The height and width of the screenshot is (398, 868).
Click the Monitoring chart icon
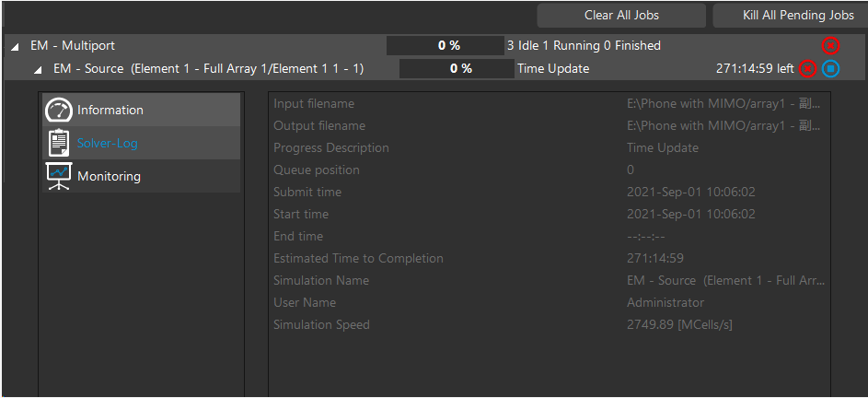point(59,176)
